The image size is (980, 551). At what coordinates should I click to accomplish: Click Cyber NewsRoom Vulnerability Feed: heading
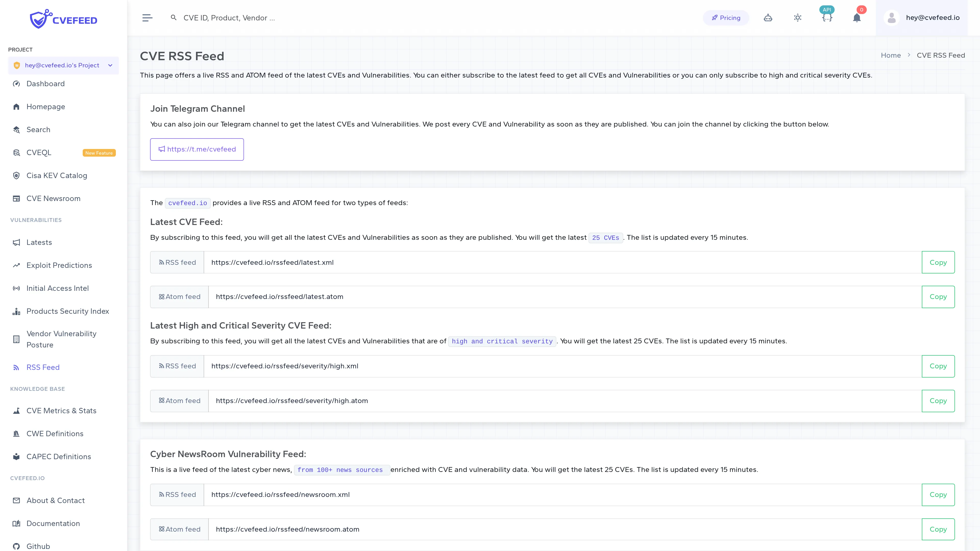pyautogui.click(x=228, y=454)
